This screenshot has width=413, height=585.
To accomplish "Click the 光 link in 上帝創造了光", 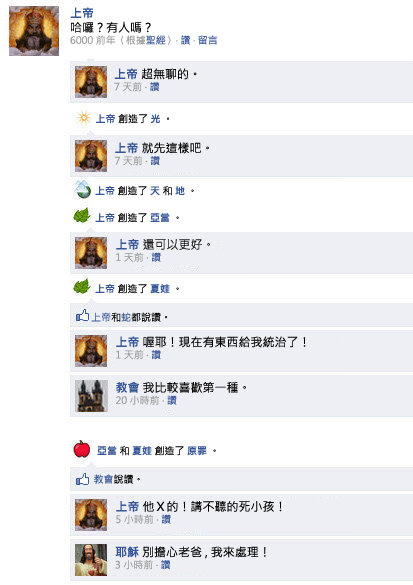I will (x=155, y=119).
